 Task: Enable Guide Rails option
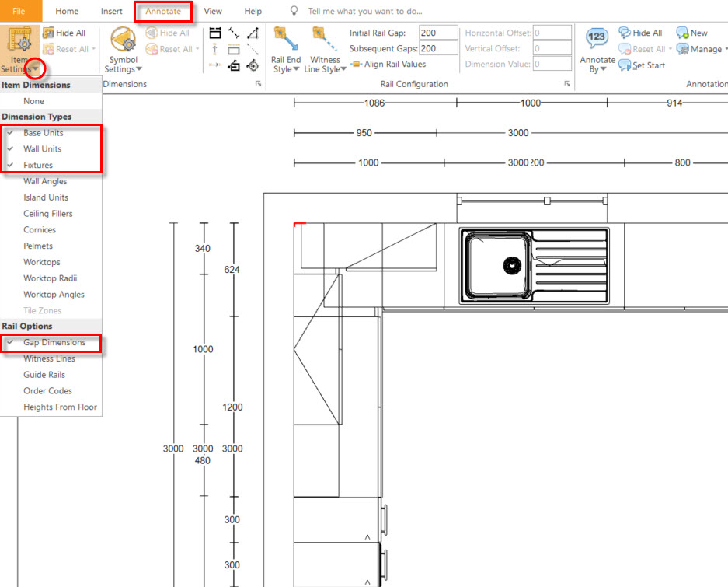pyautogui.click(x=51, y=375)
